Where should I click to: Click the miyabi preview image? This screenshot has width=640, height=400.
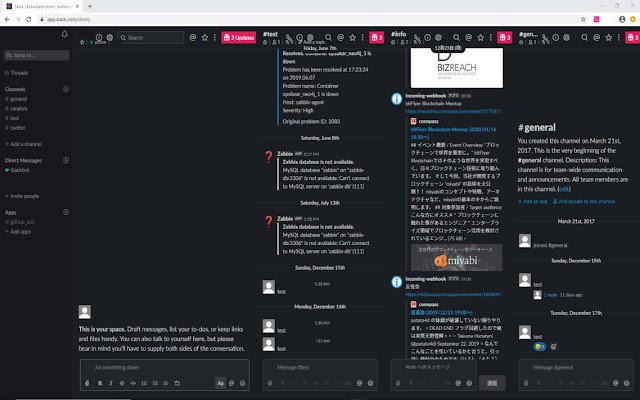(x=457, y=258)
